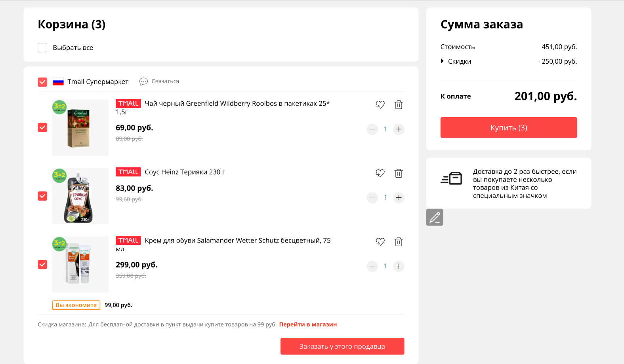Click the 69,00 руб. tea price
Screen dimensions: 624x364
click(x=134, y=128)
